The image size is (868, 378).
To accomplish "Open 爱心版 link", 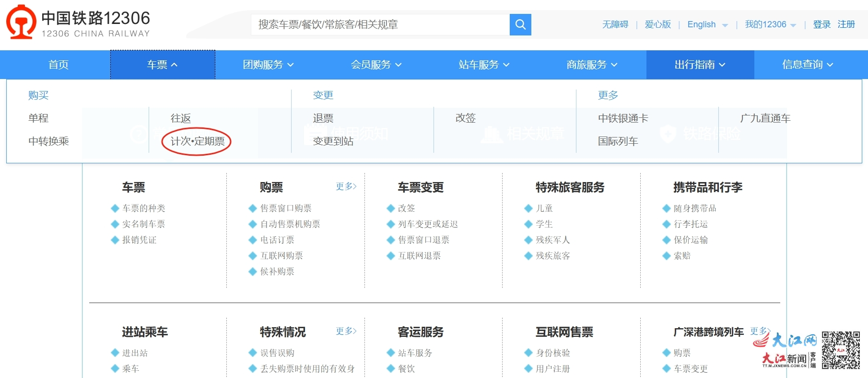I will click(x=657, y=24).
